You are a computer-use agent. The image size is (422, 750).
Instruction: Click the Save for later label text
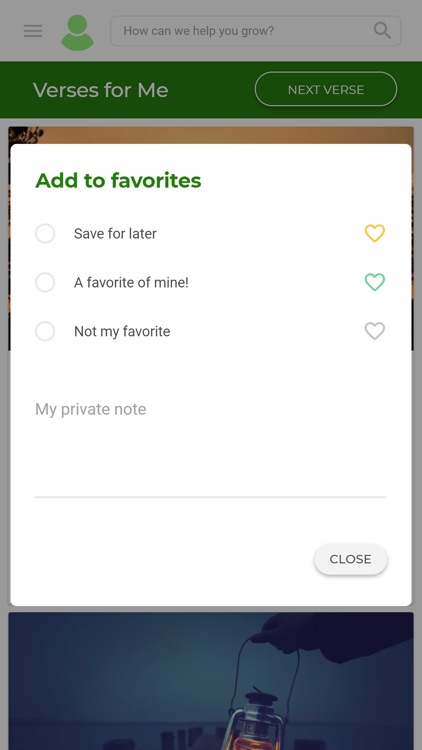click(115, 233)
